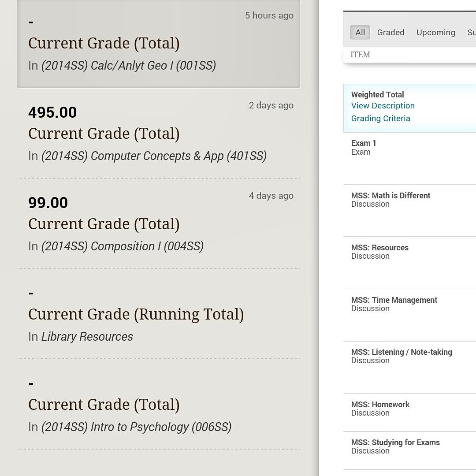Open the Upcoming tab
This screenshot has width=476, height=476.
435,33
